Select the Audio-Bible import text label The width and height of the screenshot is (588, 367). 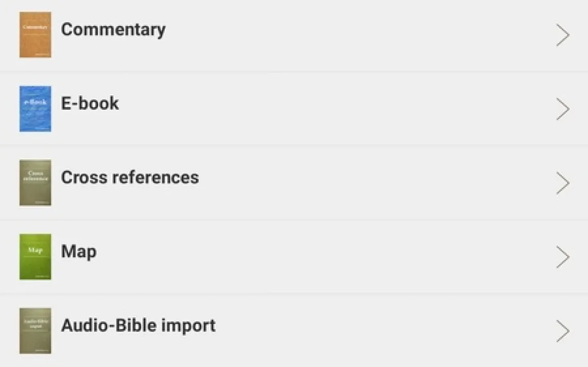point(138,325)
